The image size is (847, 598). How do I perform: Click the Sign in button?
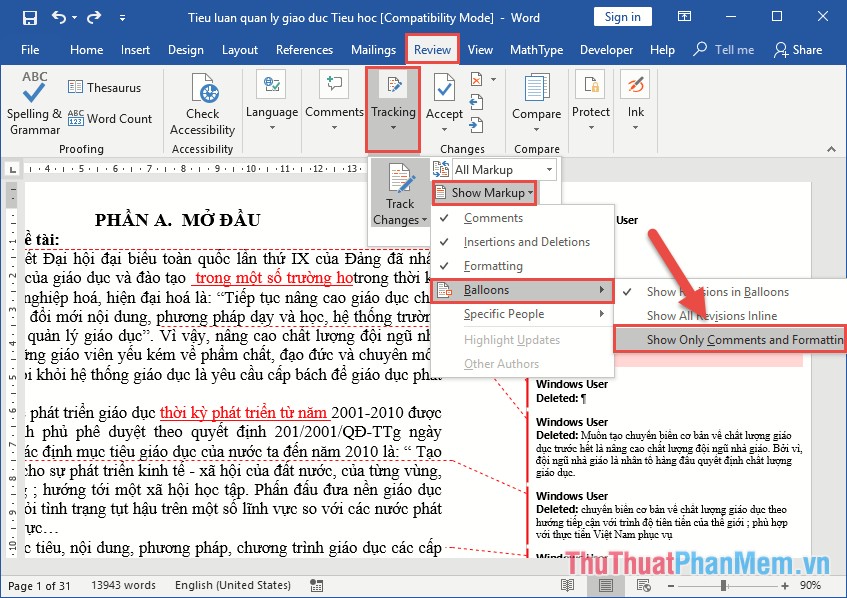(620, 16)
